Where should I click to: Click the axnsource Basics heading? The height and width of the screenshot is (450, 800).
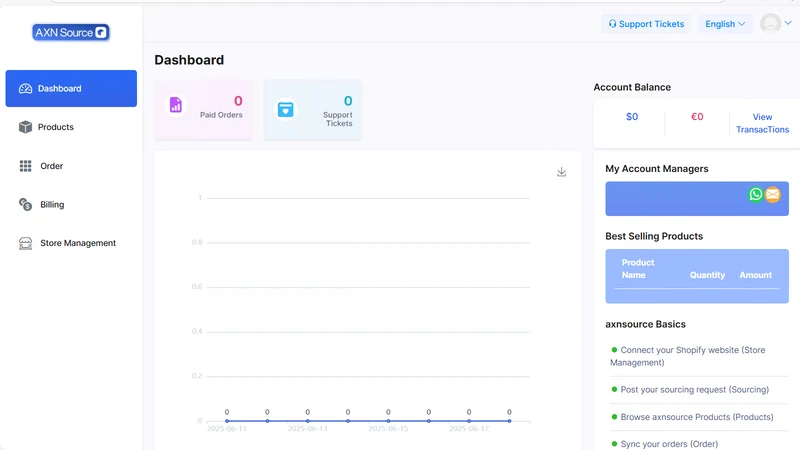point(645,324)
